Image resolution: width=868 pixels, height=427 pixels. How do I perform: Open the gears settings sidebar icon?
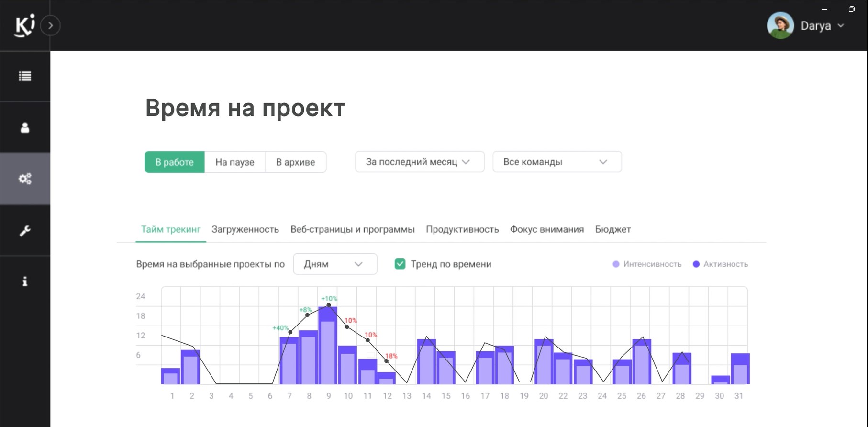(25, 179)
